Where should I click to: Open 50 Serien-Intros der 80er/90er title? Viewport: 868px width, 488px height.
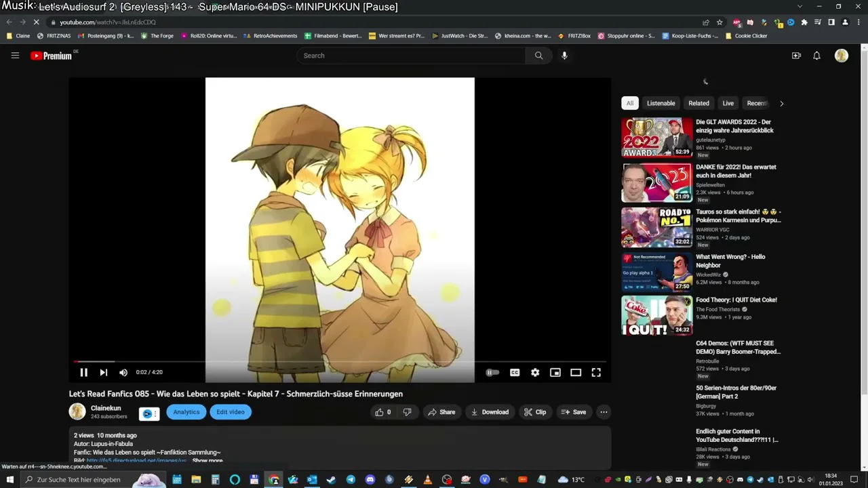pos(736,392)
